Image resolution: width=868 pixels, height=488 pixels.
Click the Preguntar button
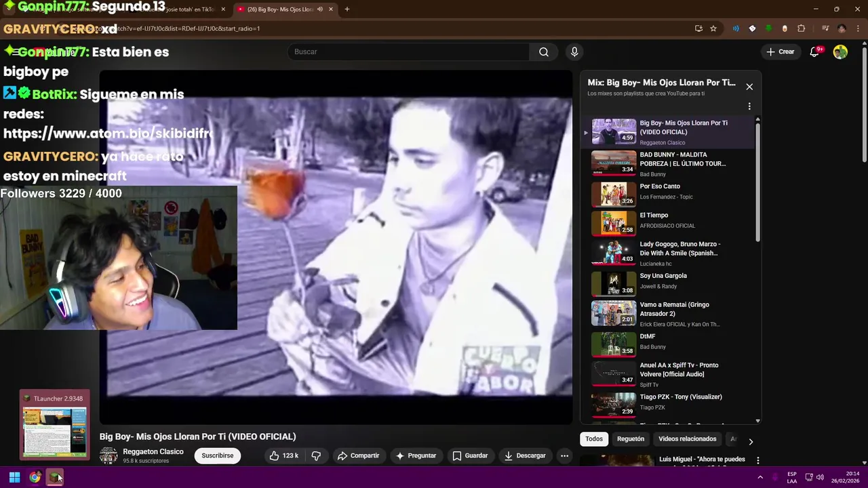tap(416, 455)
